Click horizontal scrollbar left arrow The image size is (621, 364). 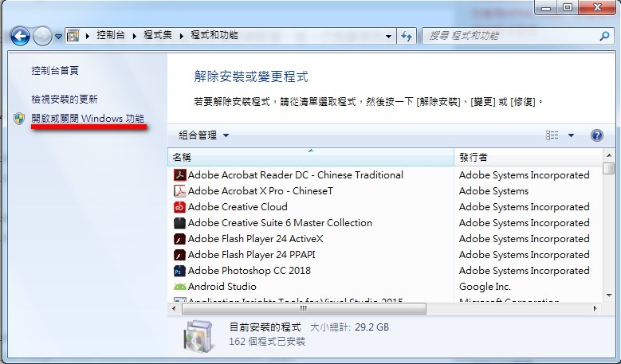point(175,308)
